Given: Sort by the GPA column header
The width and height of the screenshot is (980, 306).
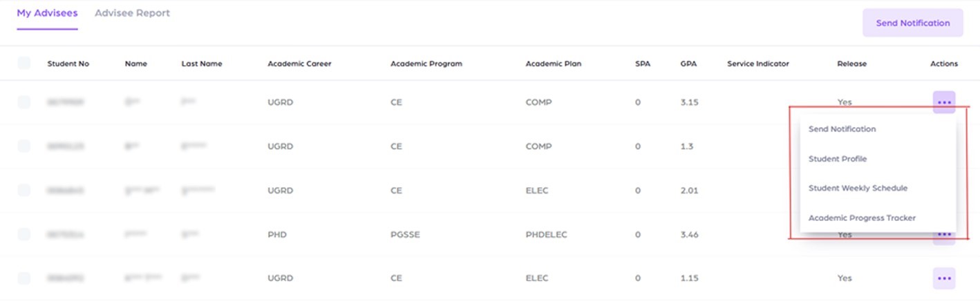Looking at the screenshot, I should point(688,64).
